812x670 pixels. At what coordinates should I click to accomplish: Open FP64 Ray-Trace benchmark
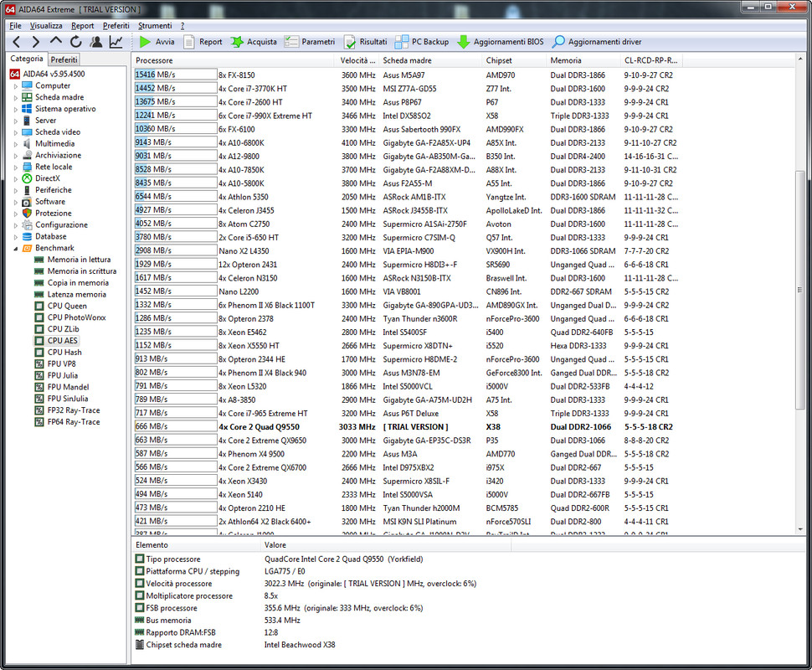(74, 422)
